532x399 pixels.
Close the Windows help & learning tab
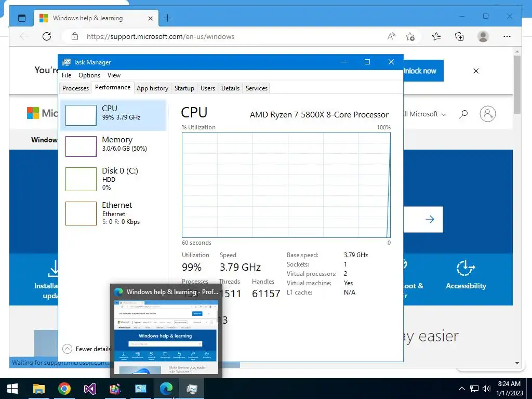tap(150, 18)
